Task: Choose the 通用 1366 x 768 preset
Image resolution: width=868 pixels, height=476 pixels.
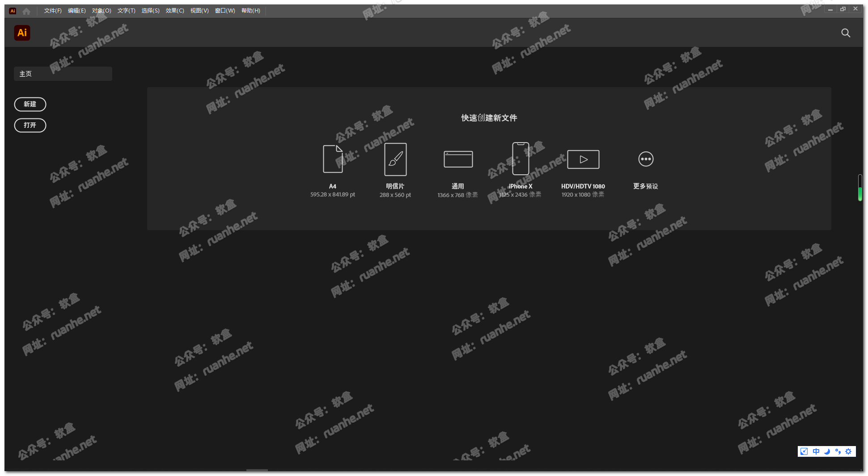Action: [458, 159]
